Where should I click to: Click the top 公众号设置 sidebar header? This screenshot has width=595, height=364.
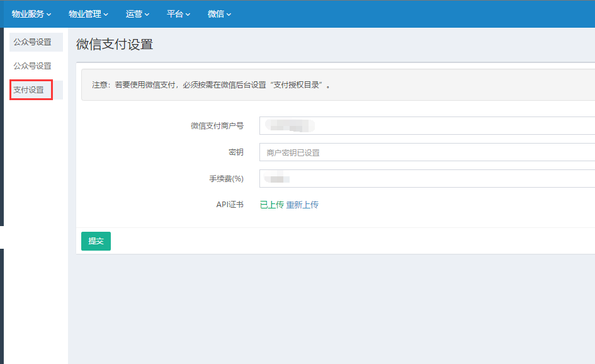pyautogui.click(x=33, y=42)
